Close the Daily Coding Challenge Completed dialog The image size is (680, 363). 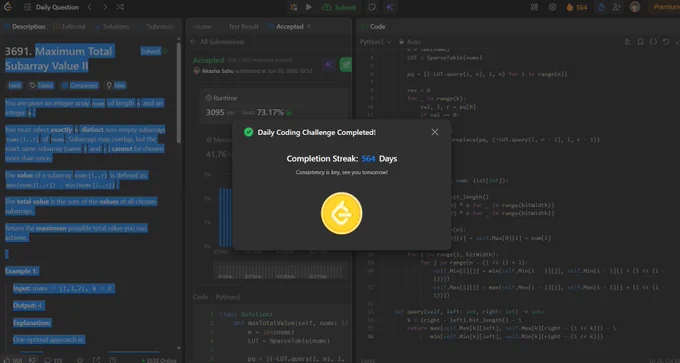point(435,132)
